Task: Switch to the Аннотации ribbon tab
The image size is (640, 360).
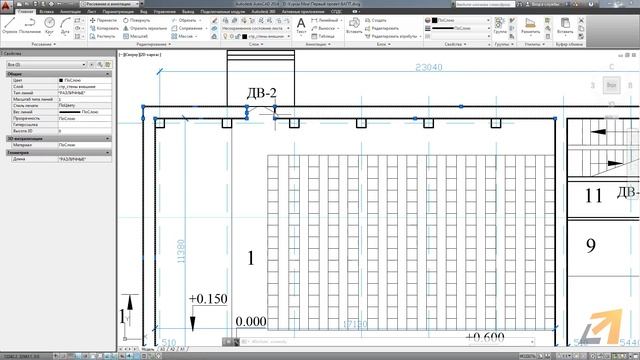Action: point(71,11)
